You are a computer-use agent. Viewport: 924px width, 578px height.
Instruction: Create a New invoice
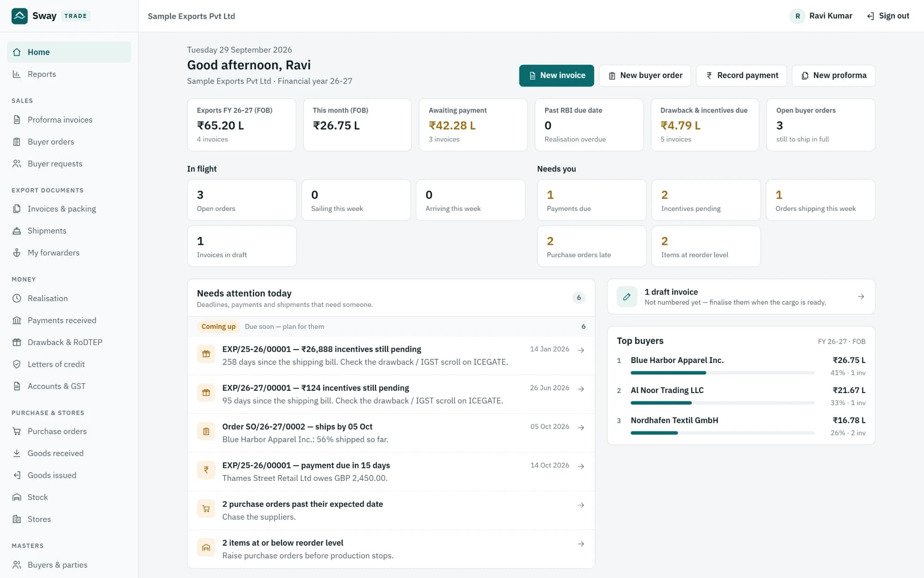pyautogui.click(x=557, y=75)
